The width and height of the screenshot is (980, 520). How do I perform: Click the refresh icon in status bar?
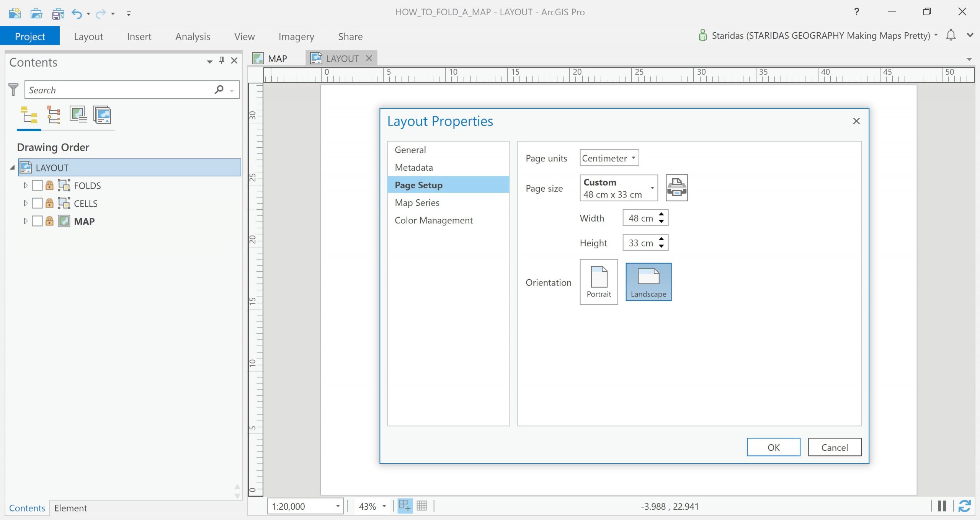[964, 506]
